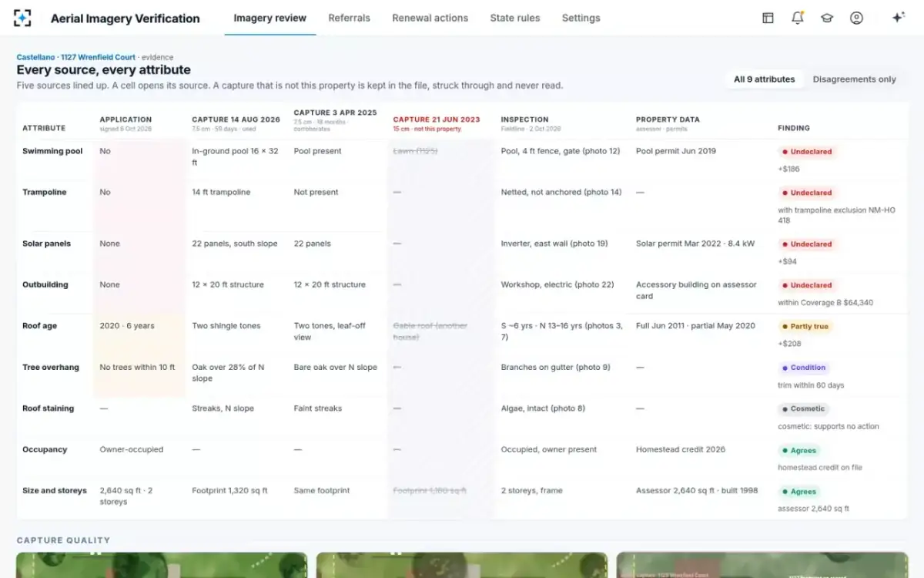Open cell 'In-ground pool 16 × 32 ft'

point(237,157)
